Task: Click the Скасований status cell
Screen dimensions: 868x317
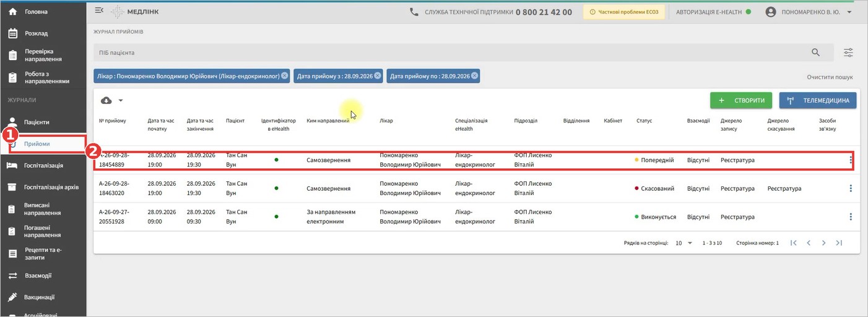Action: pos(654,188)
